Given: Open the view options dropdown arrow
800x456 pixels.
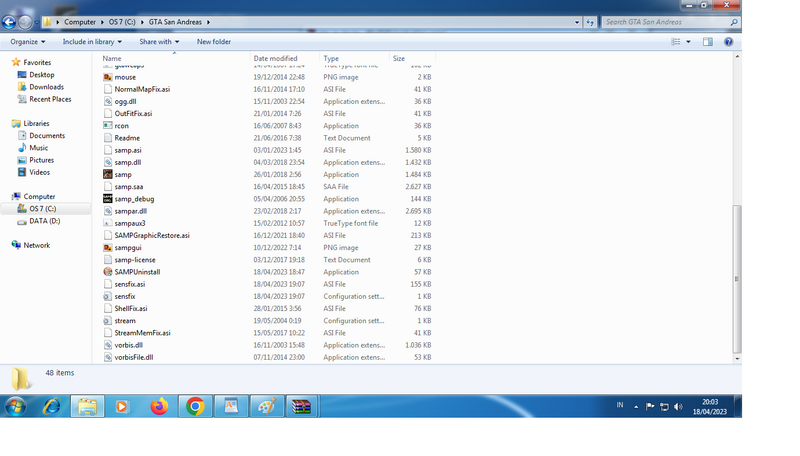Looking at the screenshot, I should tap(688, 42).
